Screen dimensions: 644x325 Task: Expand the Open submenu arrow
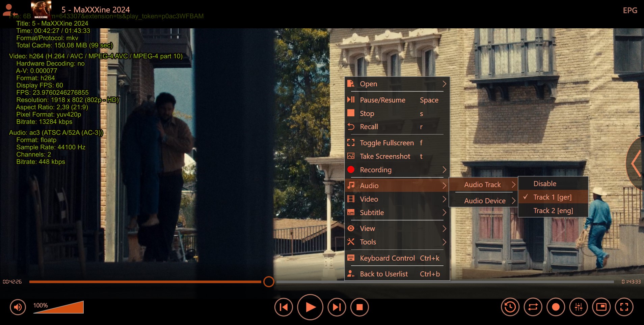[444, 84]
